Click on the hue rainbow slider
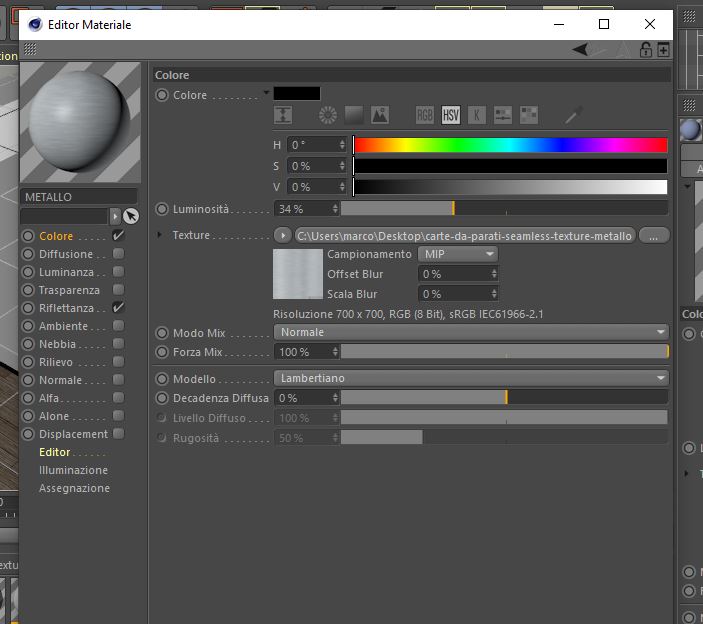 pyautogui.click(x=510, y=145)
